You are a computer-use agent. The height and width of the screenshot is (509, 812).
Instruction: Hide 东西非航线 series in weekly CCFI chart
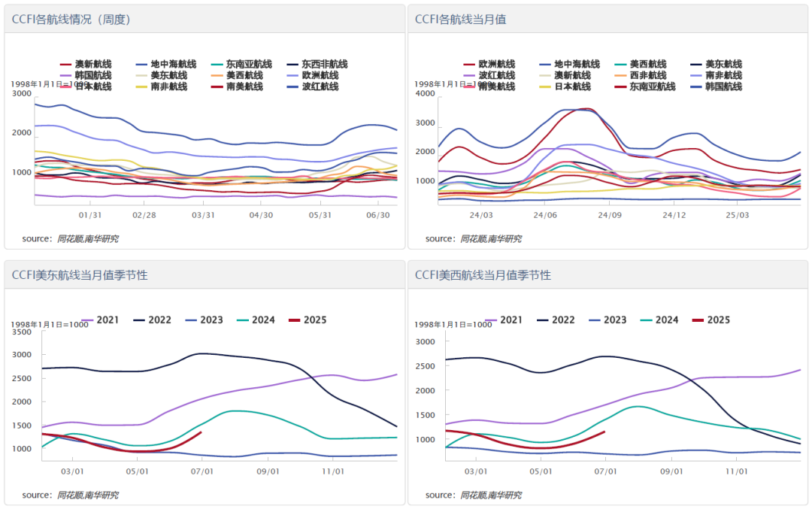[317, 64]
